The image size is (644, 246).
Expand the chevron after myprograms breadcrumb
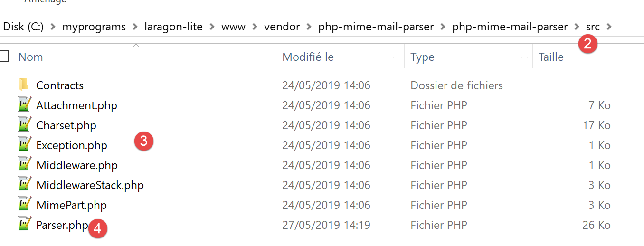click(135, 27)
